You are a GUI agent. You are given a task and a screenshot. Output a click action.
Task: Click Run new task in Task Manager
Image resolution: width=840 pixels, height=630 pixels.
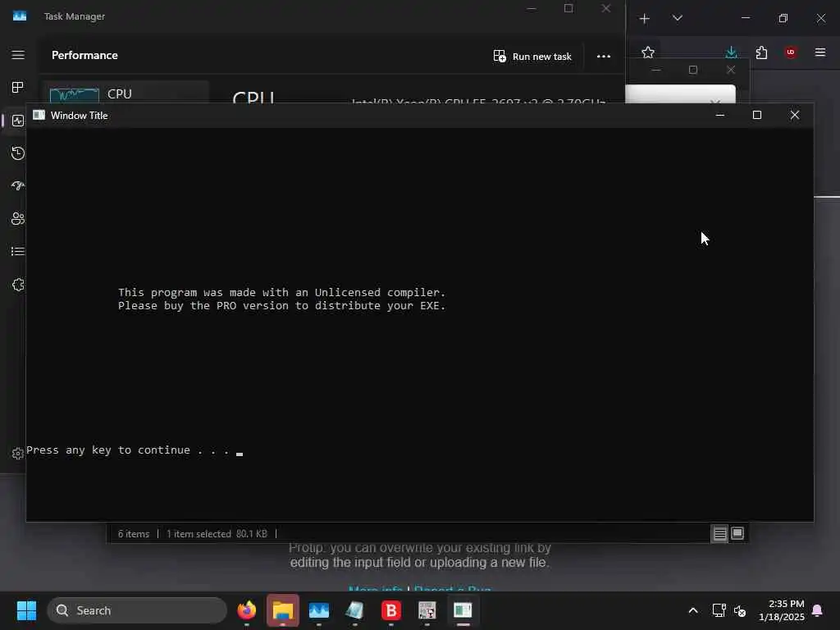point(532,57)
